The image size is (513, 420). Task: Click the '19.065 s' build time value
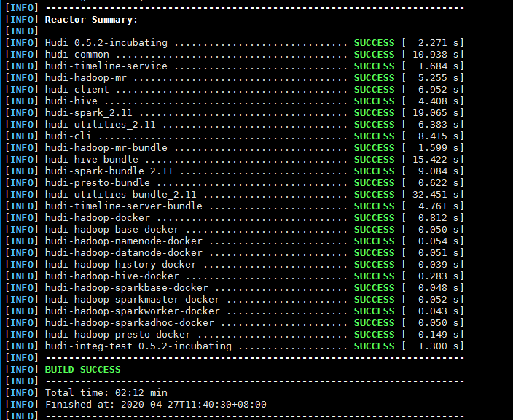(x=436, y=113)
